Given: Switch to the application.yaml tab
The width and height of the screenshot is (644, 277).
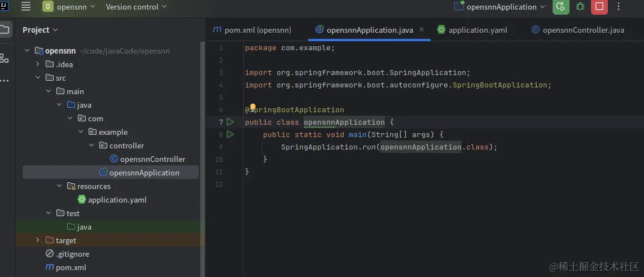Looking at the screenshot, I should 472,30.
